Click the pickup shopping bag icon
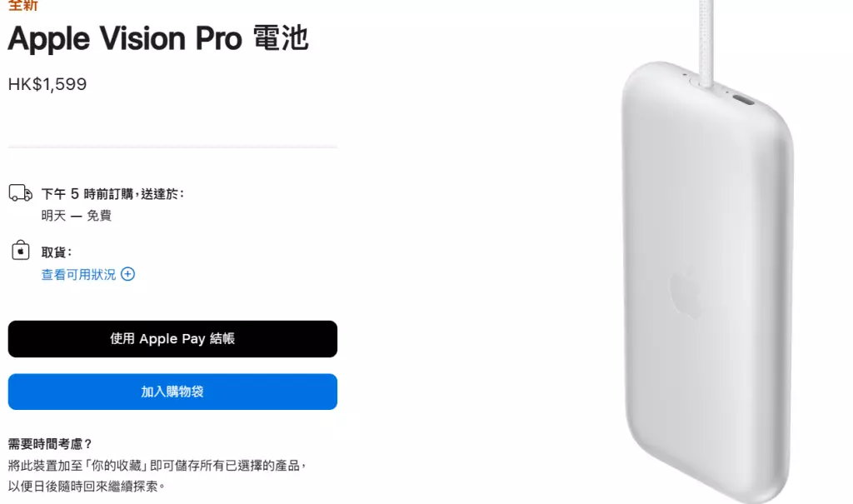The height and width of the screenshot is (504, 853). (21, 251)
